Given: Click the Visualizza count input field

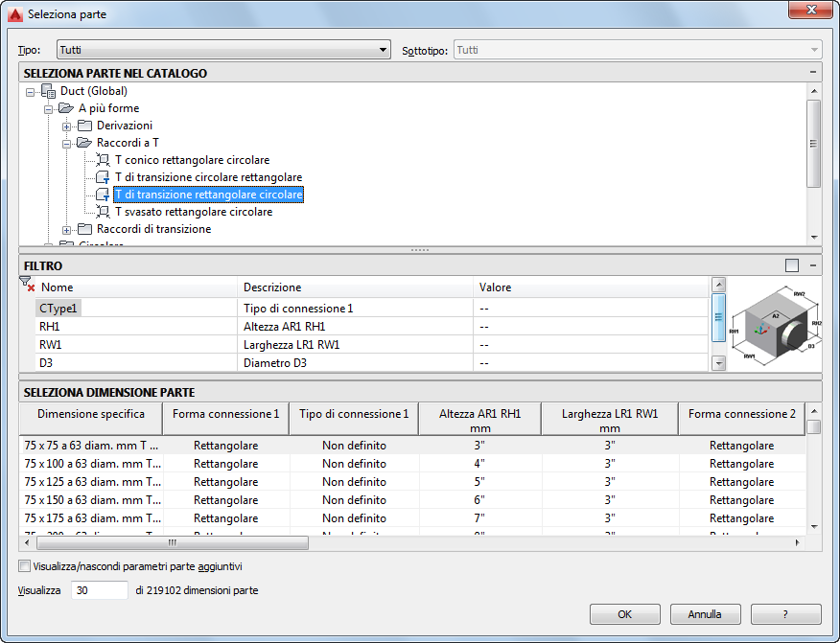Looking at the screenshot, I should coord(100,590).
